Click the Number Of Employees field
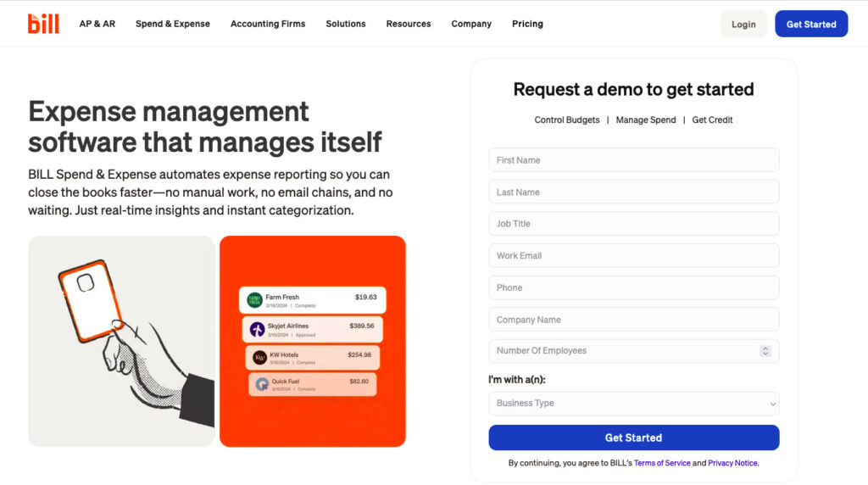This screenshot has height=485, width=868. point(634,351)
